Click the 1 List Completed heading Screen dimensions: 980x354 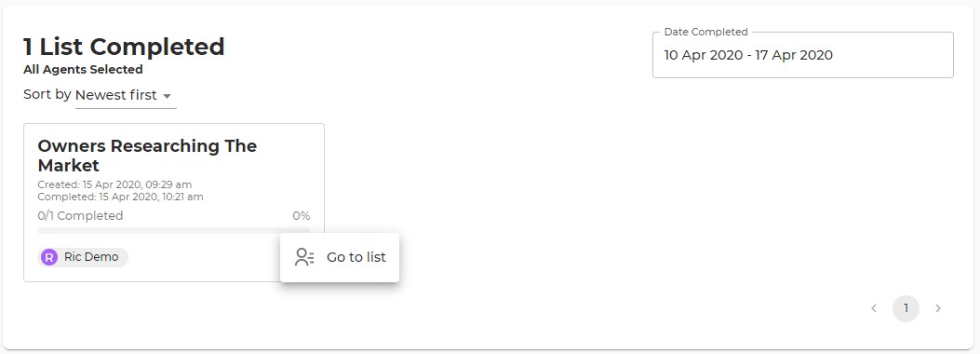pos(124,47)
